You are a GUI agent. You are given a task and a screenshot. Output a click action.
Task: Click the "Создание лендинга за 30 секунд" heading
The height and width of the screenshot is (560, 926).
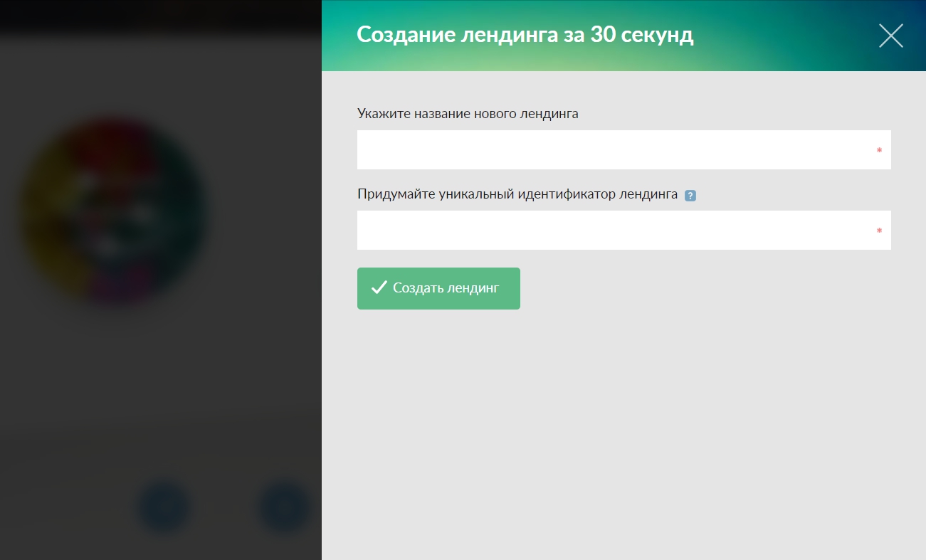[x=525, y=35]
